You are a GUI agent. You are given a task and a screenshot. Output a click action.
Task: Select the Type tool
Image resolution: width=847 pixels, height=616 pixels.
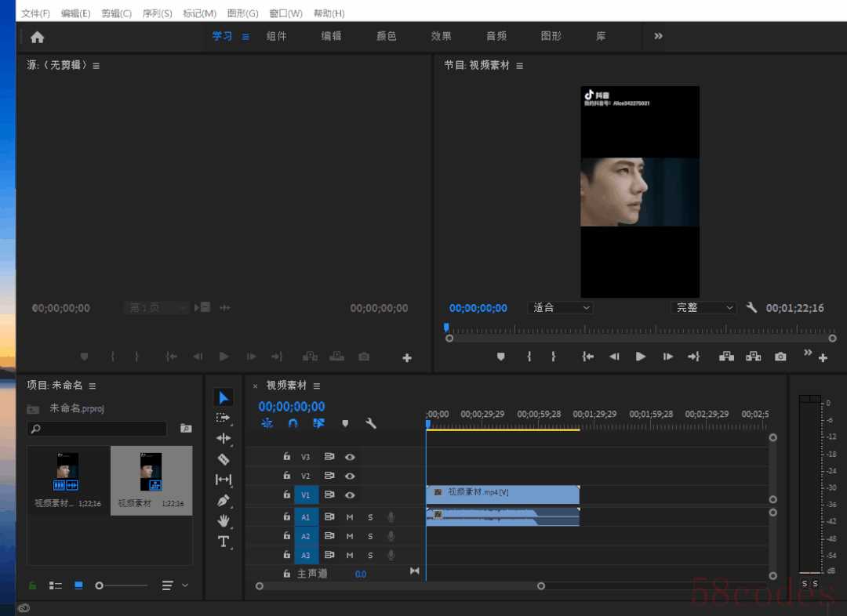(x=223, y=541)
